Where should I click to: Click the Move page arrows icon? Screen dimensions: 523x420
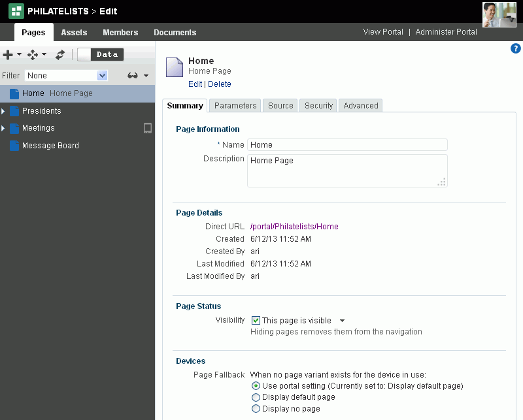(x=33, y=54)
